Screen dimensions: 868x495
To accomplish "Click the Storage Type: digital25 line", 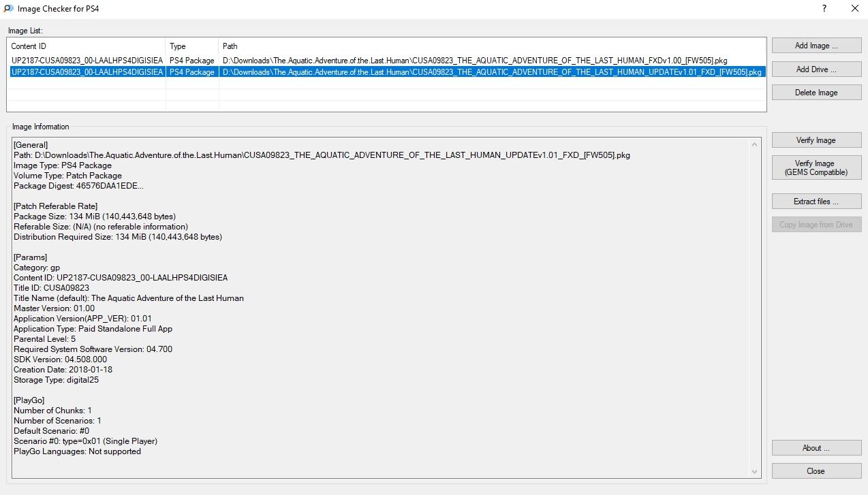I will coord(56,380).
